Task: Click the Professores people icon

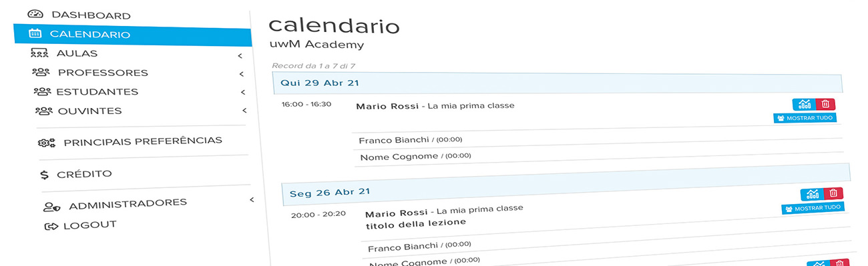Action: point(41,72)
